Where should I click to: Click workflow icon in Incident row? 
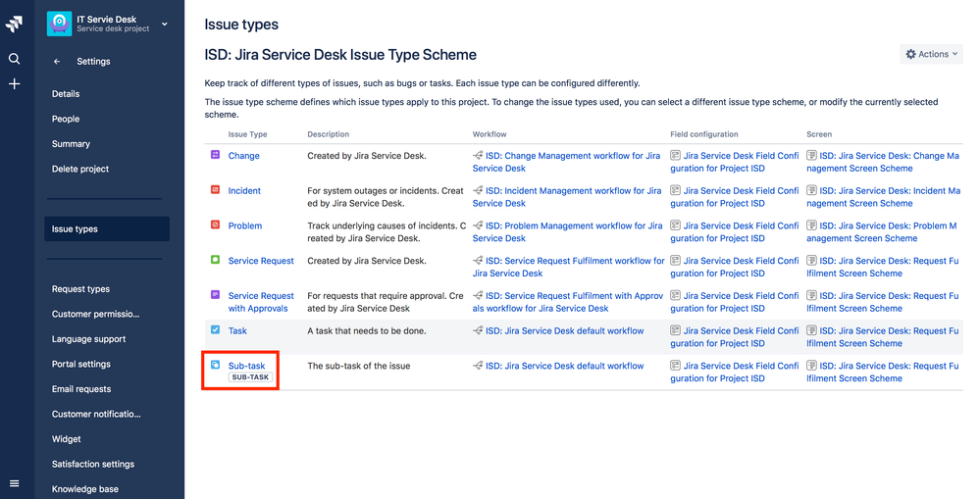pos(478,190)
